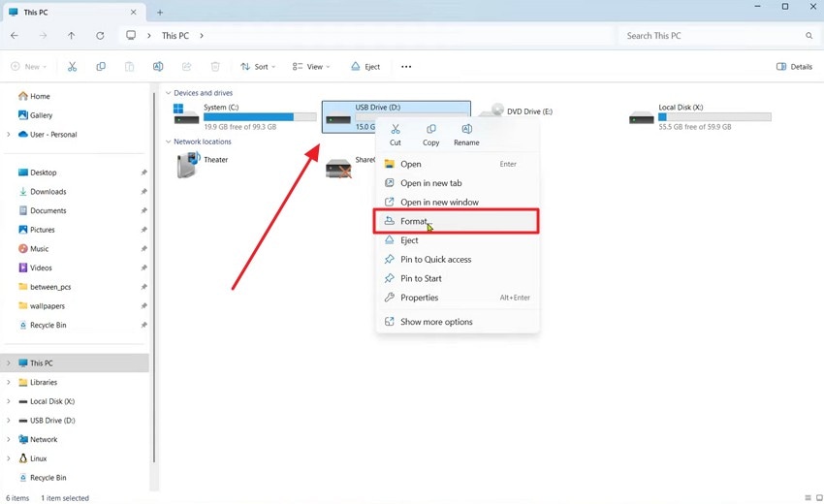Open the View dropdown
The image size is (824, 504).
[311, 67]
